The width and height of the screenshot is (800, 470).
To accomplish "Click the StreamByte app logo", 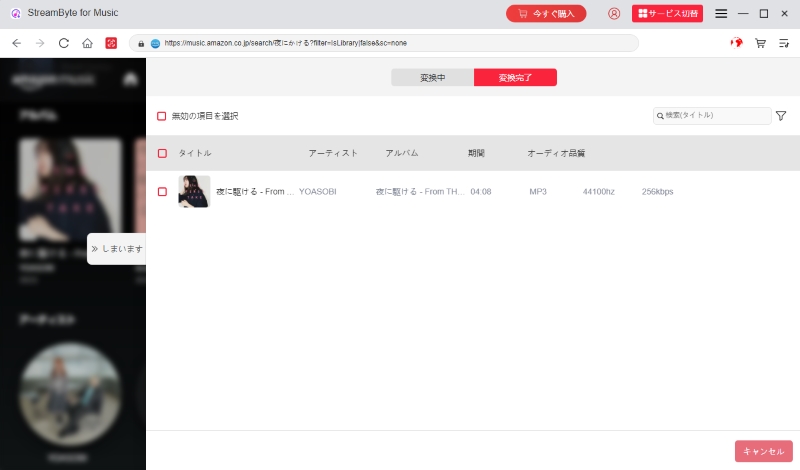I will 16,13.
